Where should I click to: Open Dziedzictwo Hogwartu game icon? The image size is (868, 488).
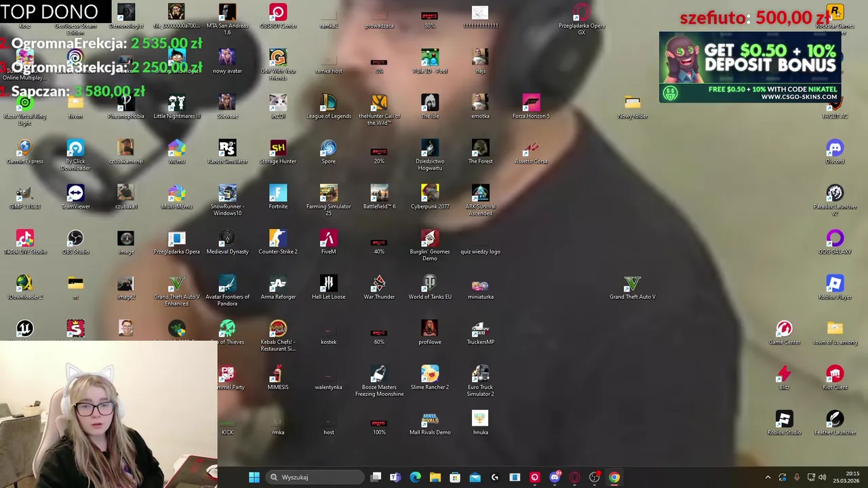click(x=430, y=155)
